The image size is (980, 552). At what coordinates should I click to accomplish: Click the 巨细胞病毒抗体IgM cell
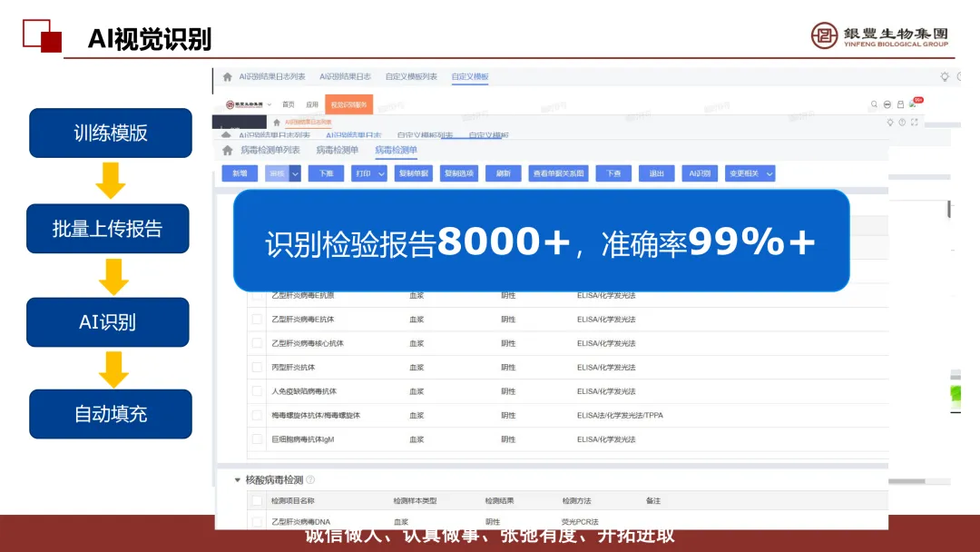(302, 439)
